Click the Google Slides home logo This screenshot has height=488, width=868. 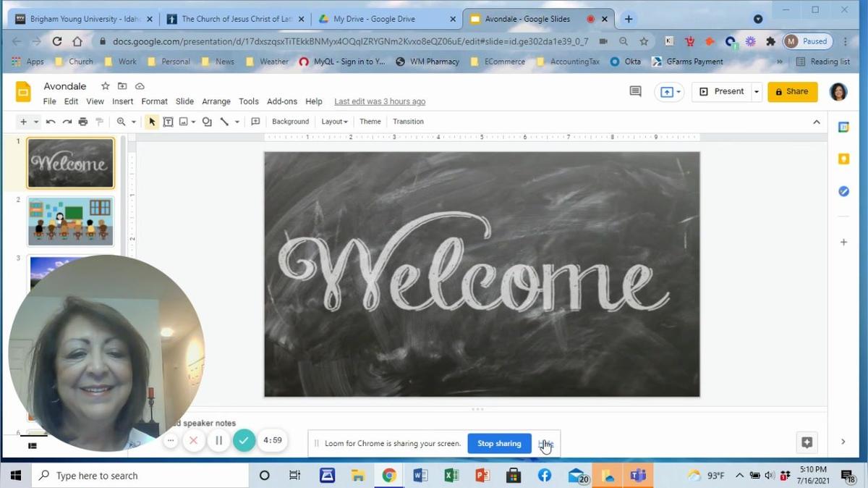pos(23,93)
